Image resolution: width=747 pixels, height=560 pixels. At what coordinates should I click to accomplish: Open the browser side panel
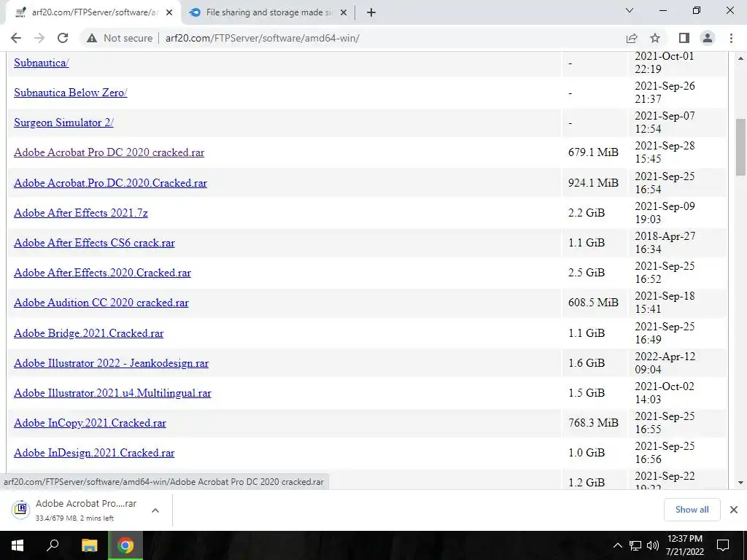(684, 38)
